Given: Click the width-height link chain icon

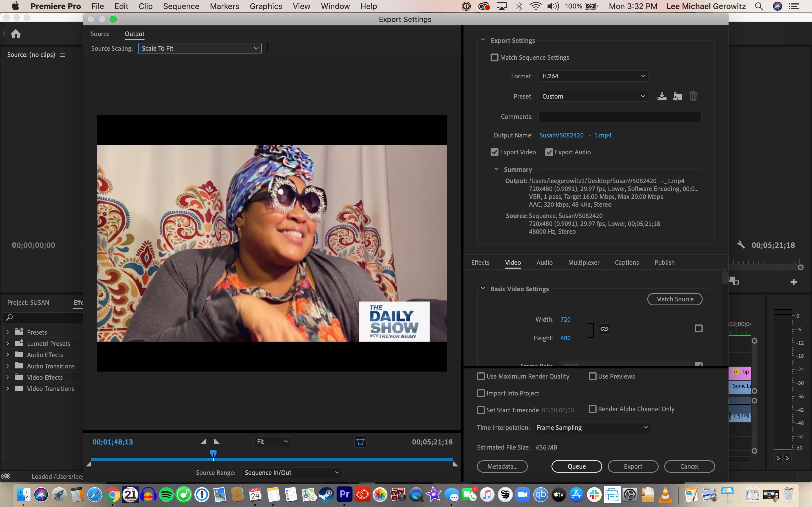Looking at the screenshot, I should [604, 329].
